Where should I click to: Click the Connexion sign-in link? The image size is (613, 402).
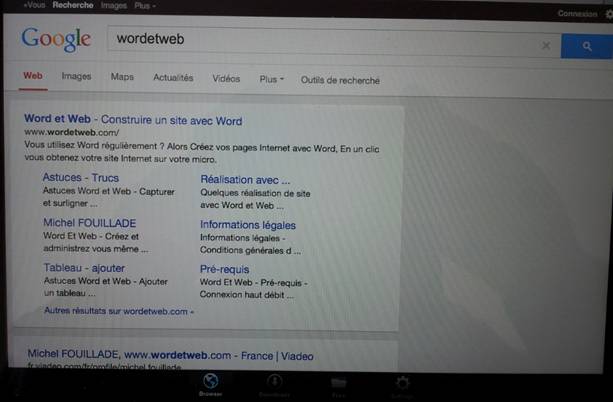(x=577, y=14)
